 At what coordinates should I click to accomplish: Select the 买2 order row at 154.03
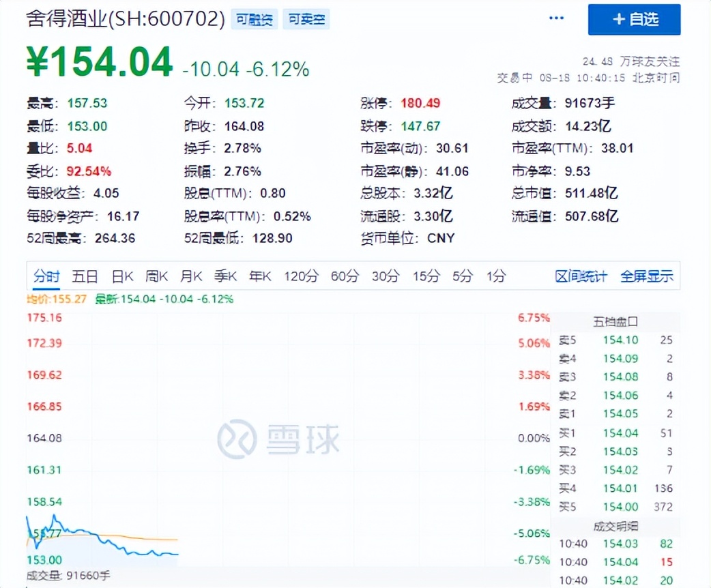[x=615, y=452]
